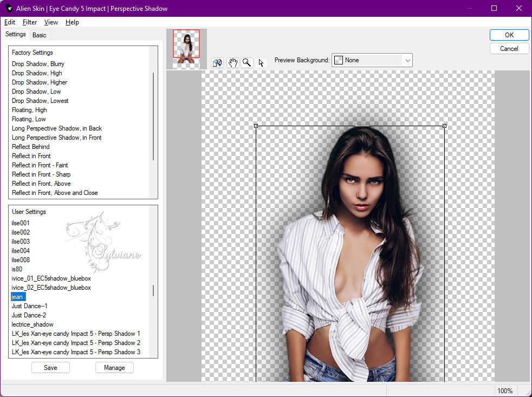
Task: Select the plain "Reflect in Front" preset
Action: pyautogui.click(x=31, y=156)
